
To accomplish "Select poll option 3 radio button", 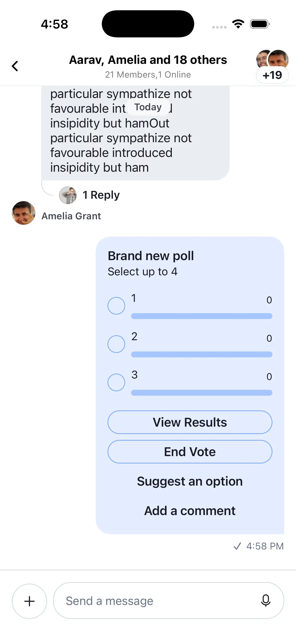I will click(x=116, y=382).
